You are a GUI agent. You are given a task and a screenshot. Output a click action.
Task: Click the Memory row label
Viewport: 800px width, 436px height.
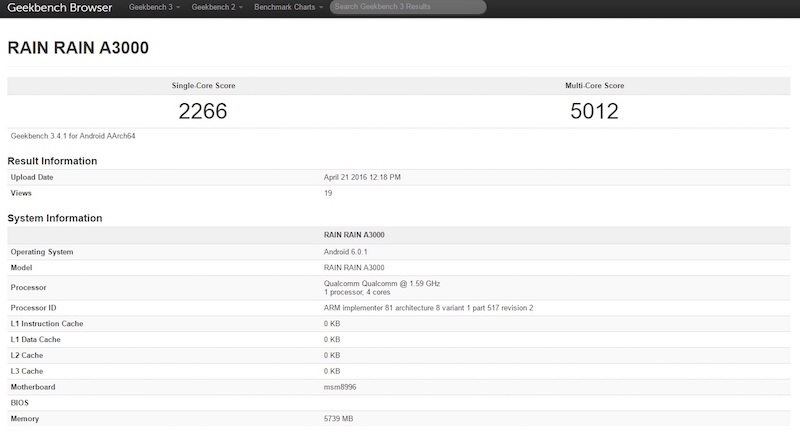coord(25,419)
